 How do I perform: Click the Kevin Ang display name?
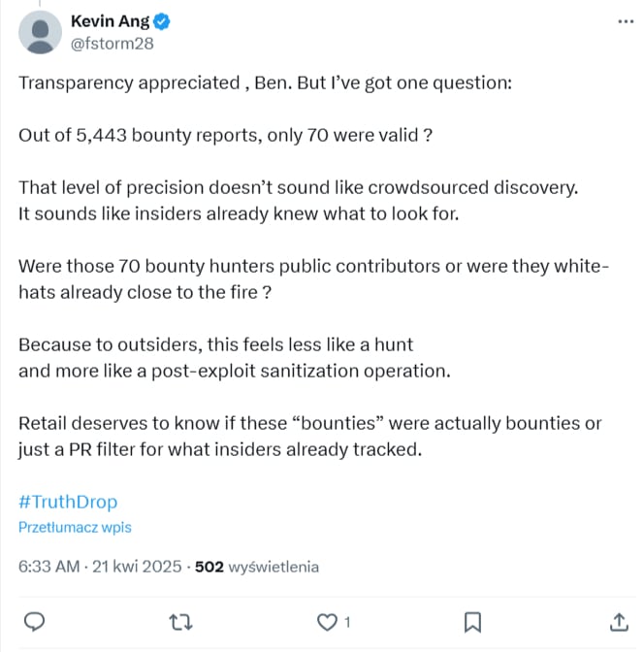[x=110, y=21]
